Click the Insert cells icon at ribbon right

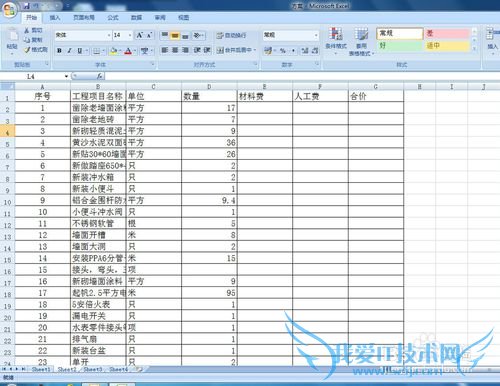(491, 34)
